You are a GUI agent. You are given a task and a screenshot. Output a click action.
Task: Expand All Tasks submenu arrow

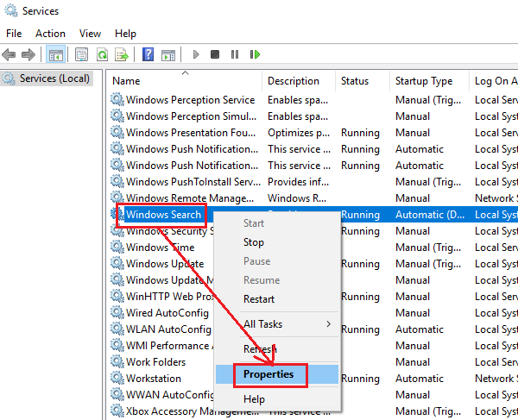[328, 324]
